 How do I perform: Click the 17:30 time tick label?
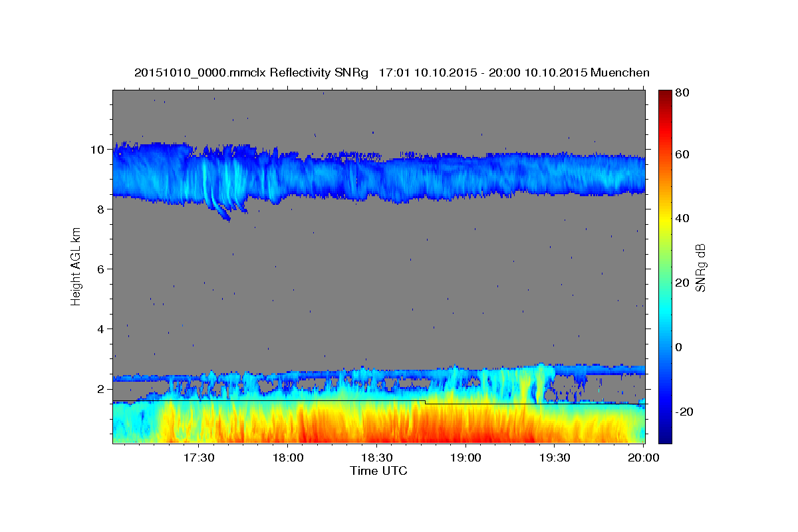point(199,458)
